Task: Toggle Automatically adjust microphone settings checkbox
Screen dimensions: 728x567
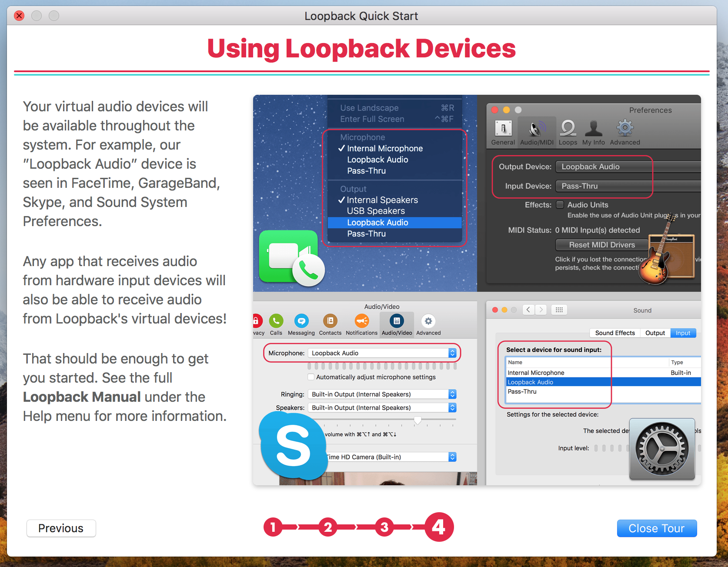Action: point(311,377)
